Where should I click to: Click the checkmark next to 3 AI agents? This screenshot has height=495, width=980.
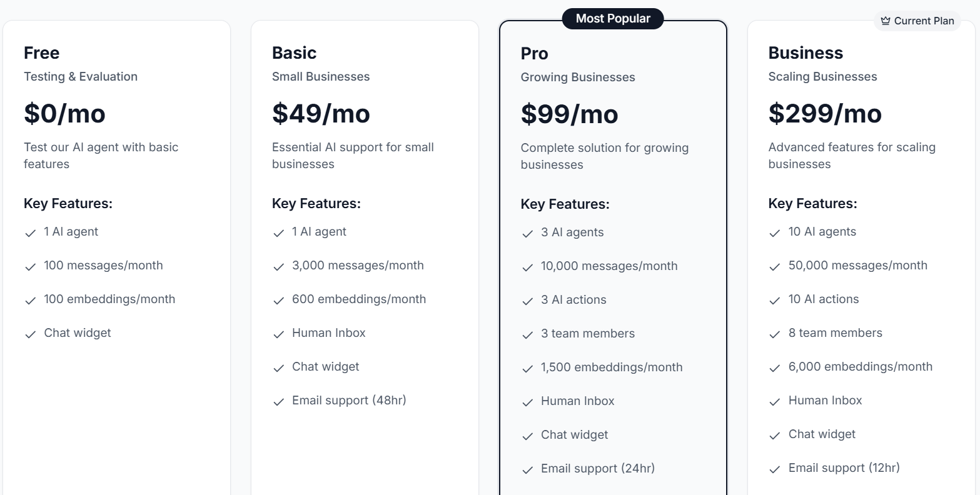(x=527, y=234)
